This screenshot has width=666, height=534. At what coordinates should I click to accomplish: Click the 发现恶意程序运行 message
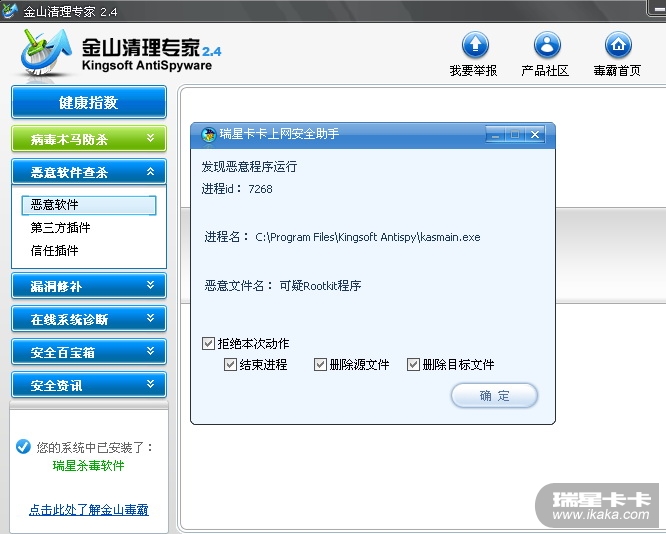point(249,167)
